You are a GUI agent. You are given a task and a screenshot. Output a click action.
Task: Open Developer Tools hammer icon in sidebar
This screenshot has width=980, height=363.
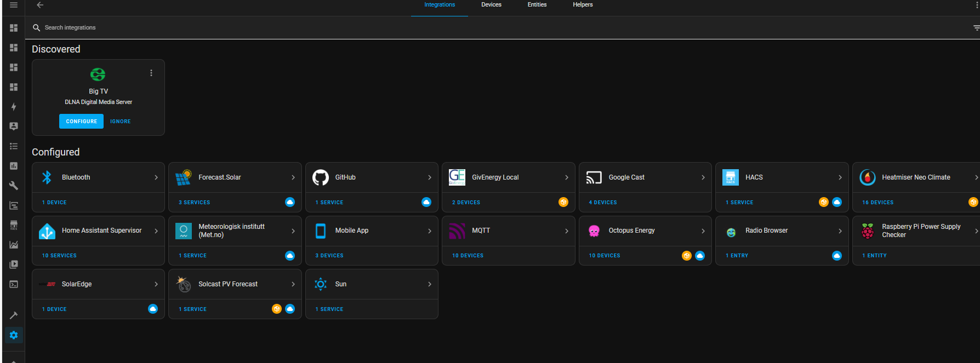click(14, 315)
